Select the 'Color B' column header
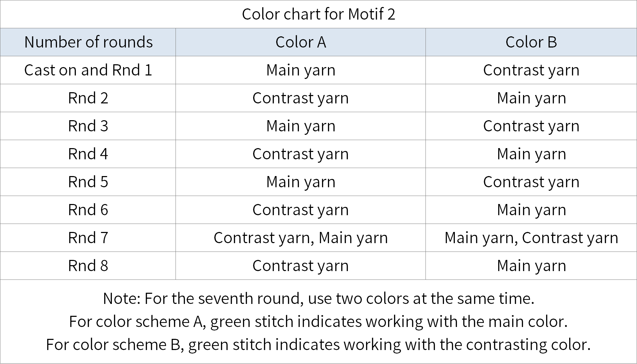The image size is (637, 364). click(x=531, y=42)
